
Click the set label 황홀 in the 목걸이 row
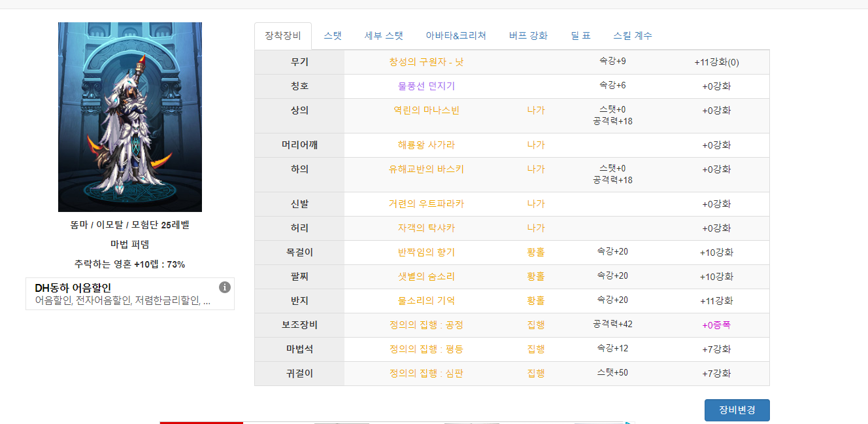[536, 253]
